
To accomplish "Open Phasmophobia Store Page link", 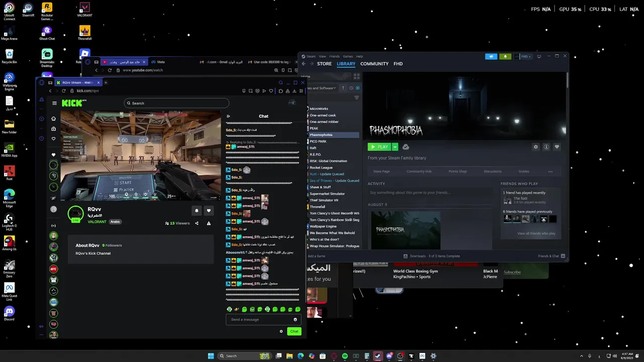I will click(381, 171).
